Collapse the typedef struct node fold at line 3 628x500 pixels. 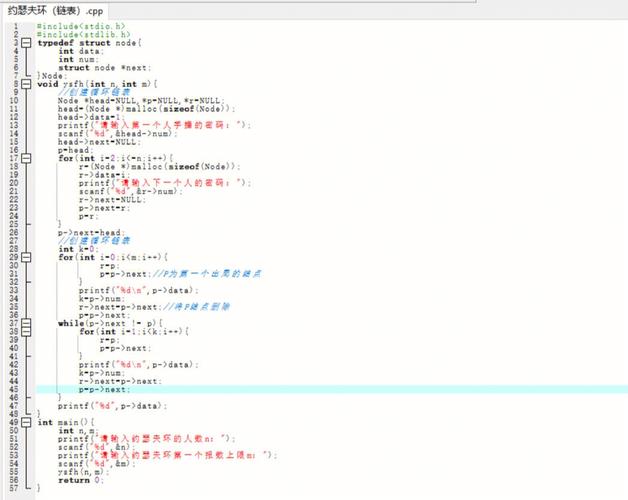click(27, 43)
